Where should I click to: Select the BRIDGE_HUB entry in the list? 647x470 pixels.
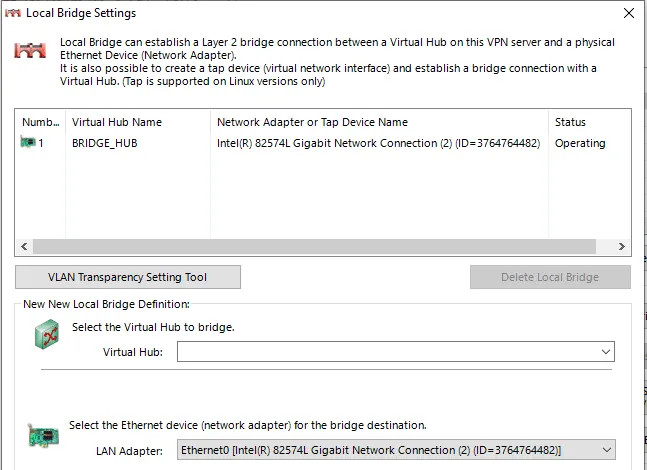(105, 143)
